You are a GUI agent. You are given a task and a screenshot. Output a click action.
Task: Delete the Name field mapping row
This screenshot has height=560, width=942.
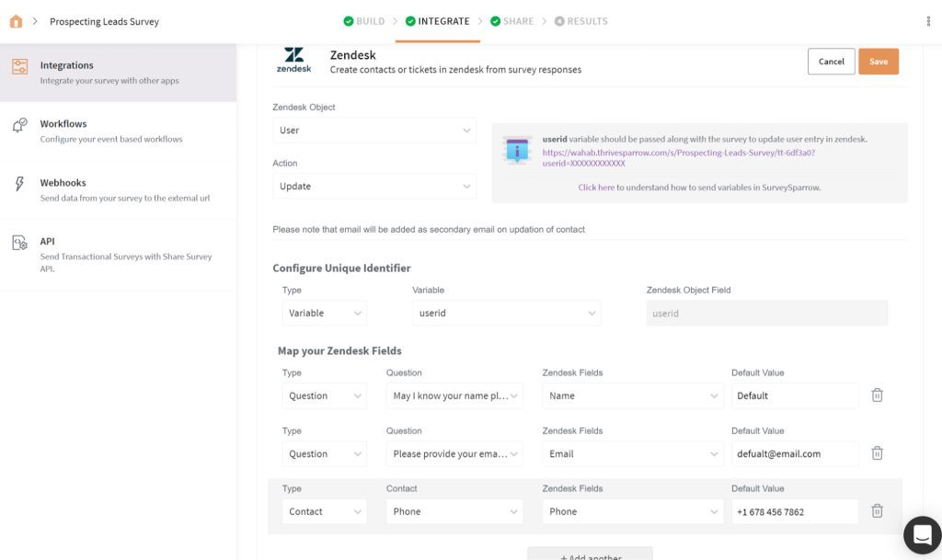pyautogui.click(x=877, y=395)
